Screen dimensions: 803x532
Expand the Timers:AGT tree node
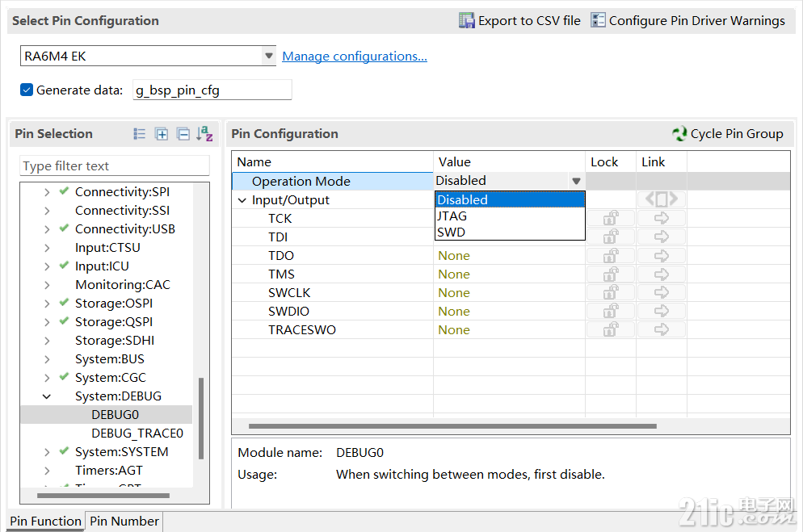point(47,471)
